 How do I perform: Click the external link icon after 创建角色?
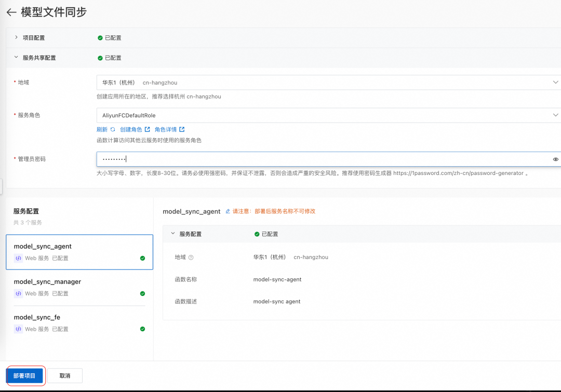(x=148, y=129)
